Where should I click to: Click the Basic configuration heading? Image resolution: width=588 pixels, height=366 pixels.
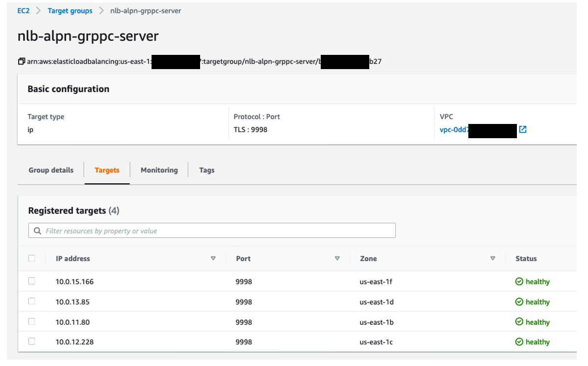tap(69, 89)
